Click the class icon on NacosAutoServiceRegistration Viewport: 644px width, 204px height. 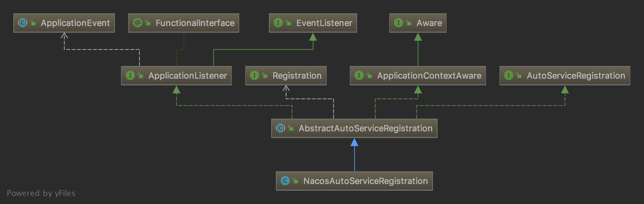tap(285, 181)
